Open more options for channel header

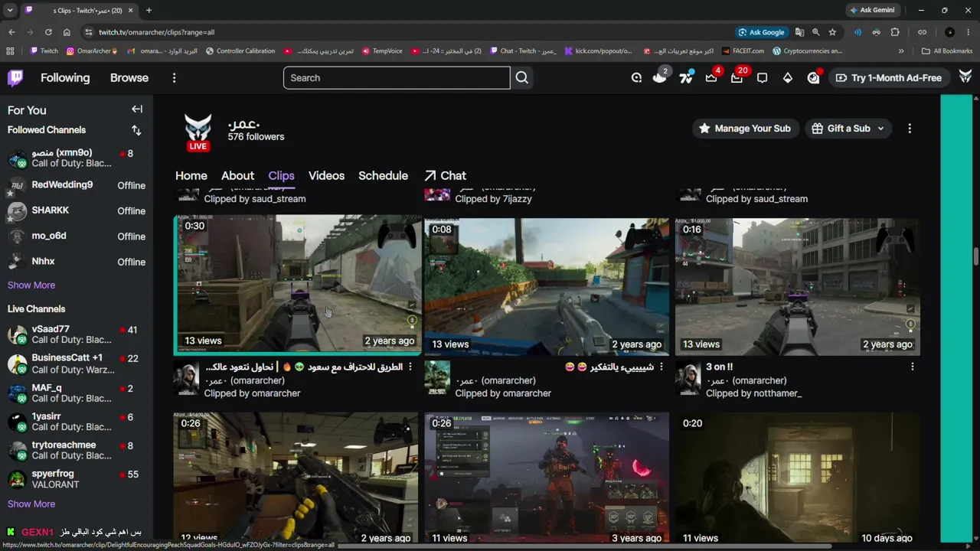point(910,129)
